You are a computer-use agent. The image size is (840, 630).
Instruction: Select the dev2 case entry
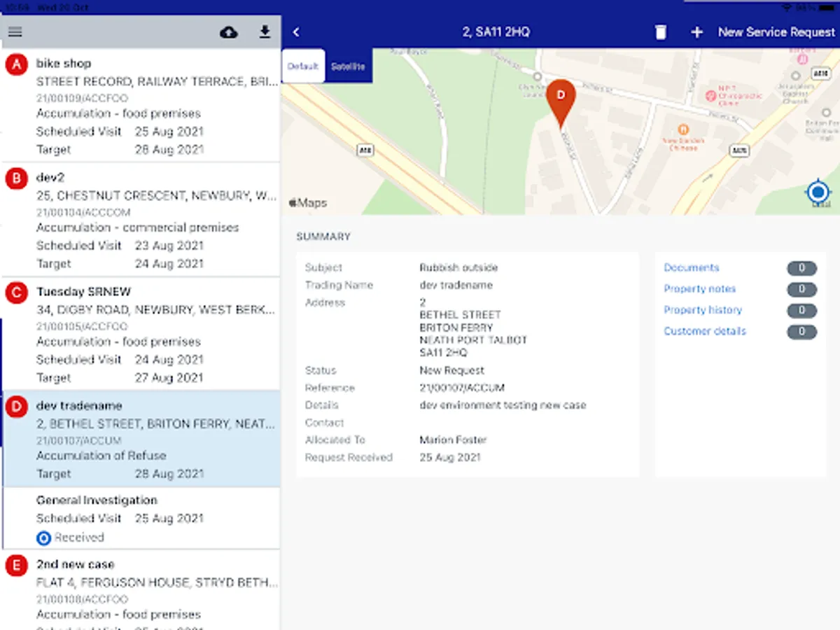click(x=140, y=220)
